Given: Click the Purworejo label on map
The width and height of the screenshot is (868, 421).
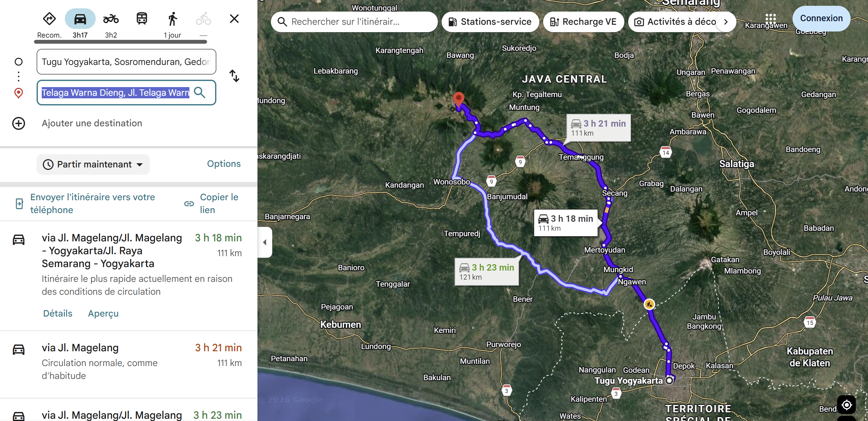Looking at the screenshot, I should click(x=503, y=345).
